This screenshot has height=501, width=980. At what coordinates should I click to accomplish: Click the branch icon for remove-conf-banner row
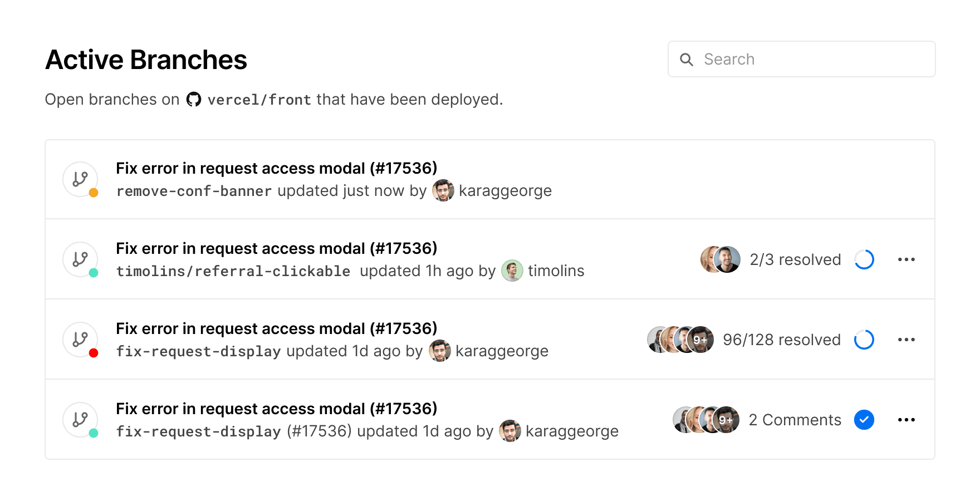coord(80,179)
